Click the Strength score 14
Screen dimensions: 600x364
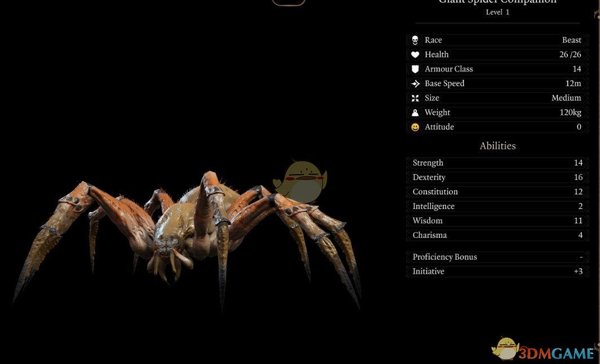tap(578, 163)
